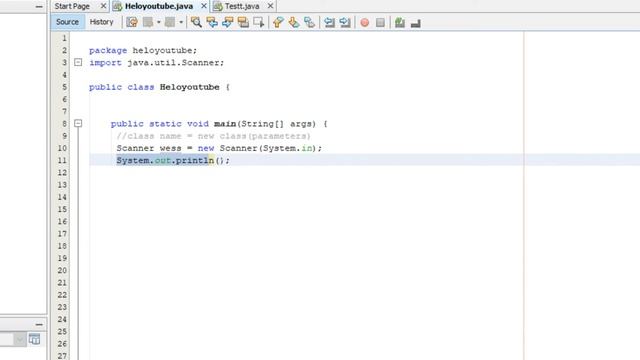The width and height of the screenshot is (640, 360).
Task: Stop Macro Recording with the square icon
Action: coord(380,22)
